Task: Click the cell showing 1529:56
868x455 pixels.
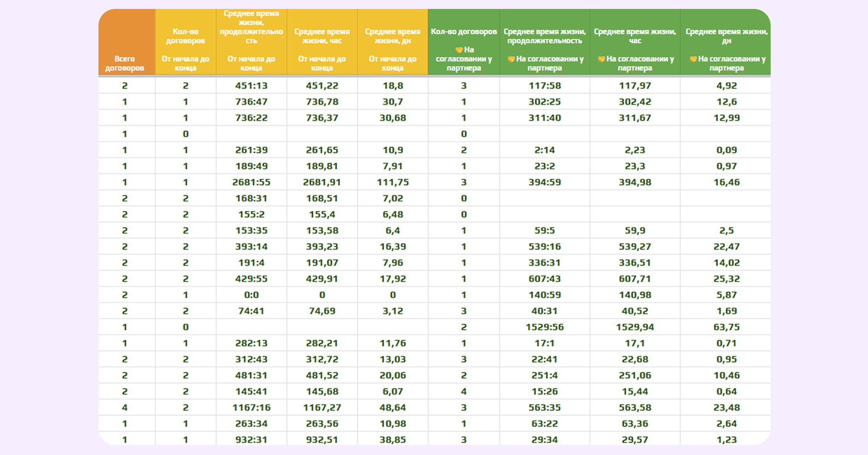Action: tap(544, 327)
